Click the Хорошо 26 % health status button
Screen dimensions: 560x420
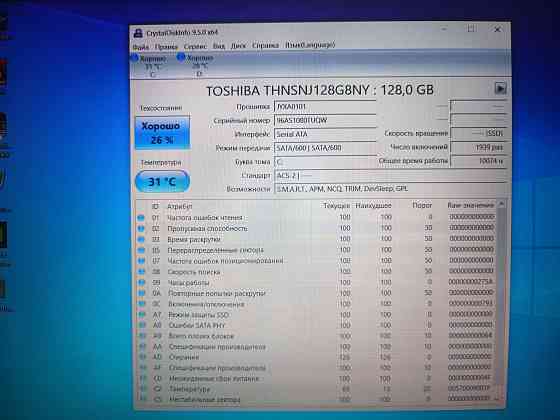162,132
